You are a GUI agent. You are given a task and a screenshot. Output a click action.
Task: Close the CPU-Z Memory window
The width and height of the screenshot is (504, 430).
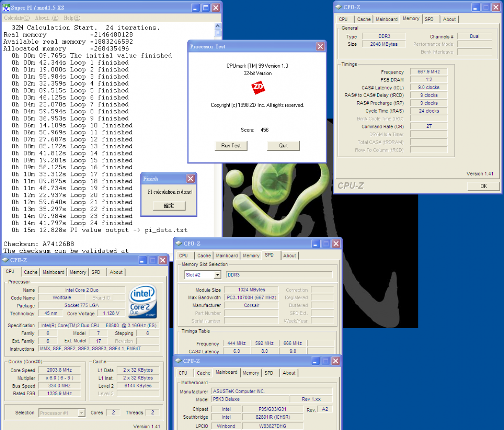(x=496, y=7)
